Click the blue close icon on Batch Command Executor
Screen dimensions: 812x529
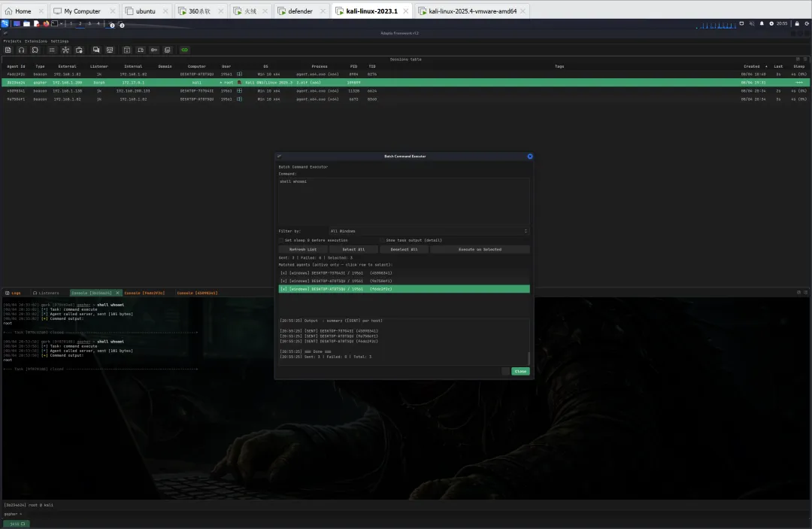(529, 156)
